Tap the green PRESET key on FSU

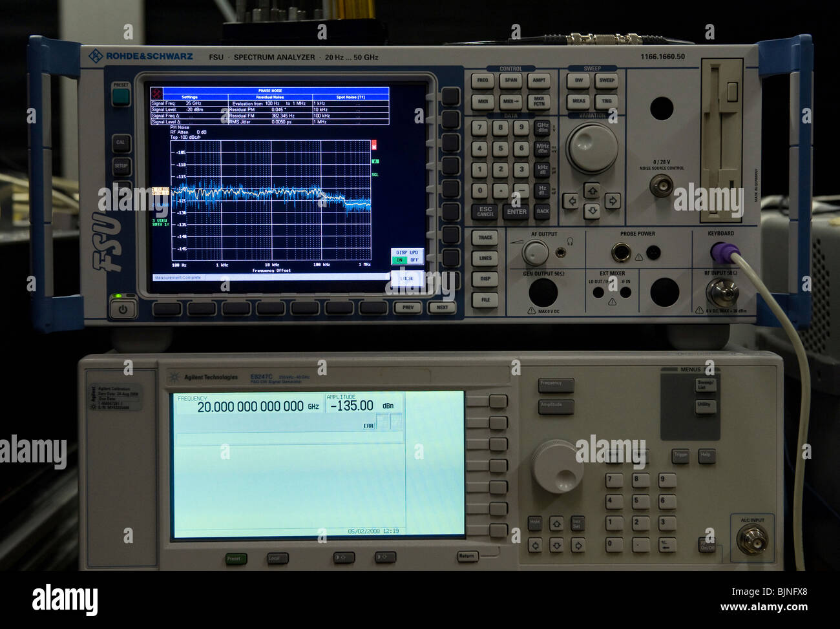click(121, 97)
